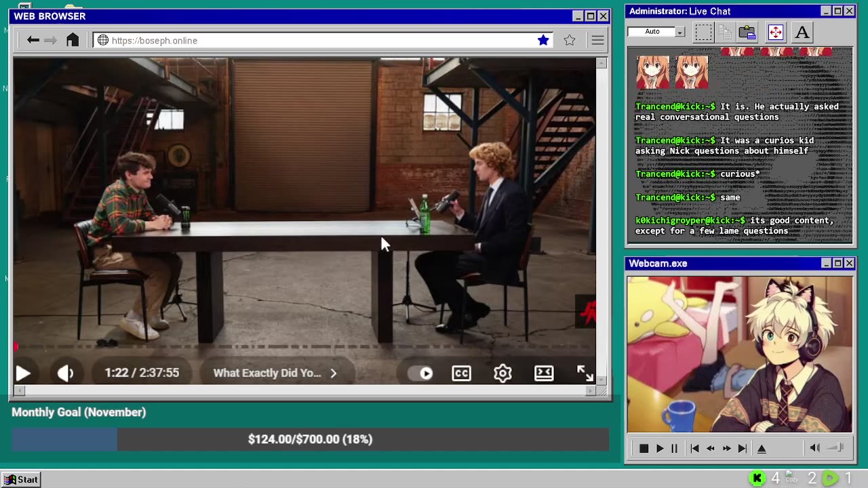Stop playback in Webcam.exe

pos(644,448)
